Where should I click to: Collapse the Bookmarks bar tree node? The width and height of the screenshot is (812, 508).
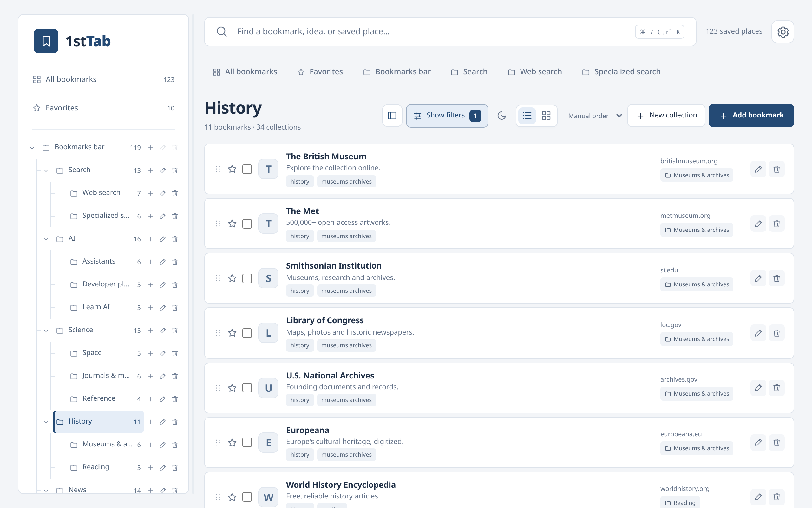tap(32, 148)
